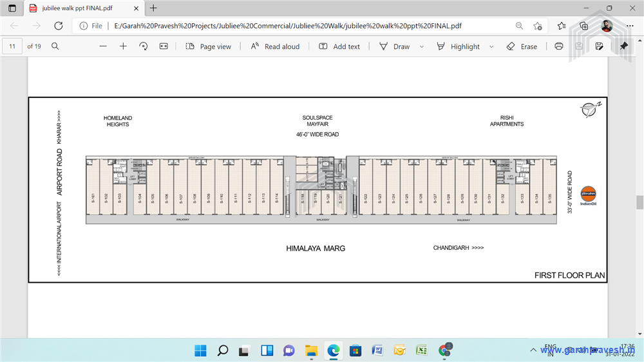Click the page number input field
Viewport: 644px width, 362px height.
(x=12, y=46)
